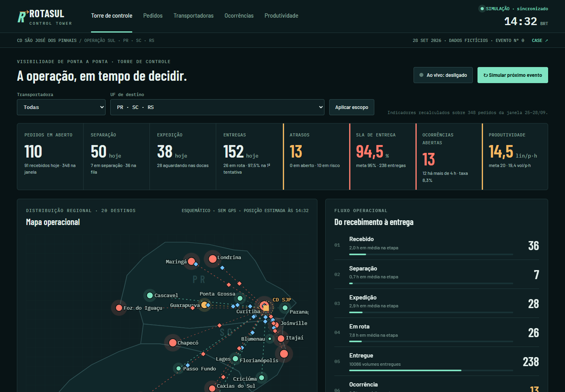Click the Cascavel green map marker

150,295
